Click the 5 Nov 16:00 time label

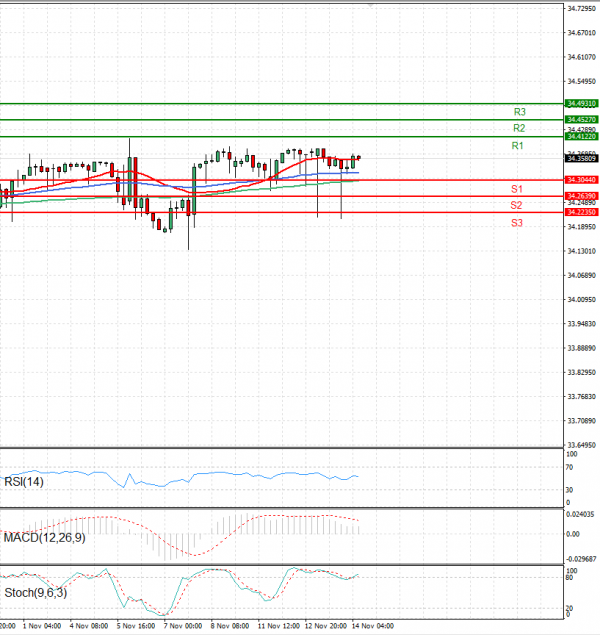tap(136, 626)
